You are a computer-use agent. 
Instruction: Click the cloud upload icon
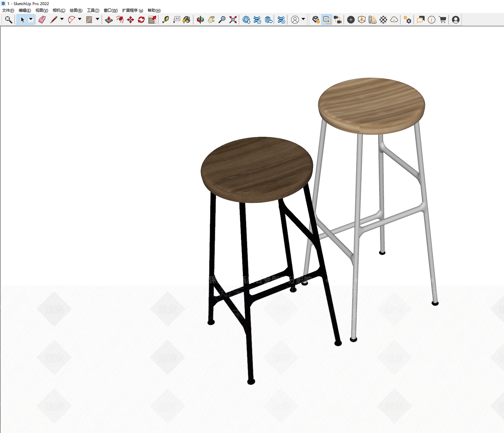click(394, 20)
